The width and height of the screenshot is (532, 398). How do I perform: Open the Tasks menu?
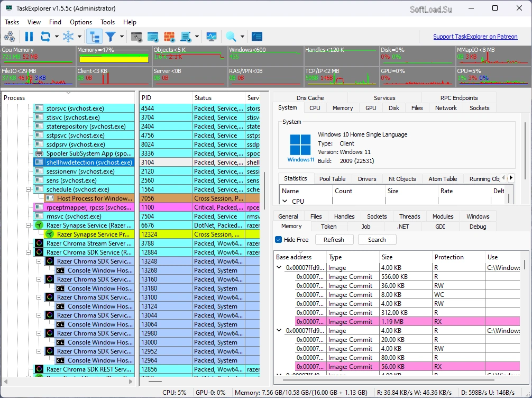(12, 22)
